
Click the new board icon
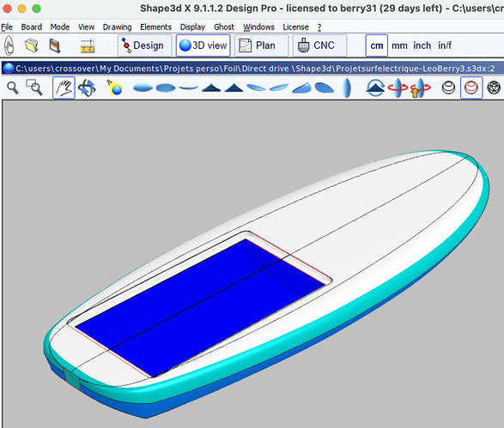pyautogui.click(x=9, y=45)
